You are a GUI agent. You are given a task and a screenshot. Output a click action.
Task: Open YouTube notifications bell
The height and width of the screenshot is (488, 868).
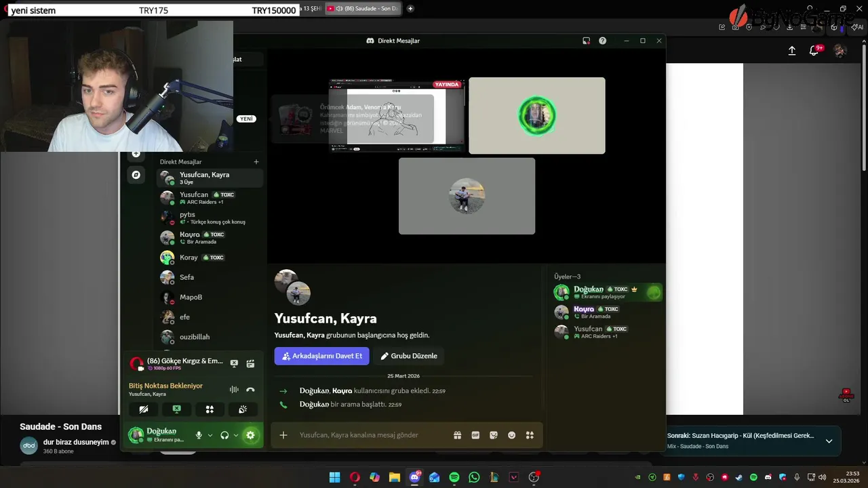815,51
